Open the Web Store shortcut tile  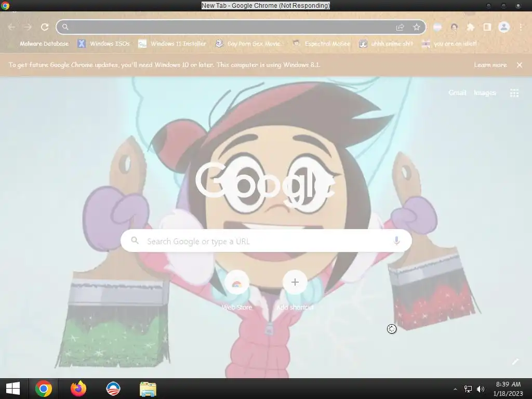coord(236,291)
